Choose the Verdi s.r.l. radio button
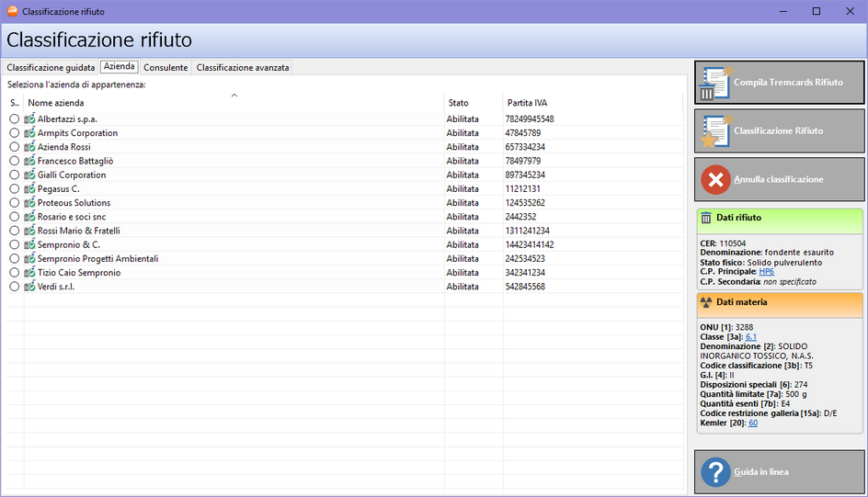Image resolution: width=868 pixels, height=497 pixels. tap(14, 287)
